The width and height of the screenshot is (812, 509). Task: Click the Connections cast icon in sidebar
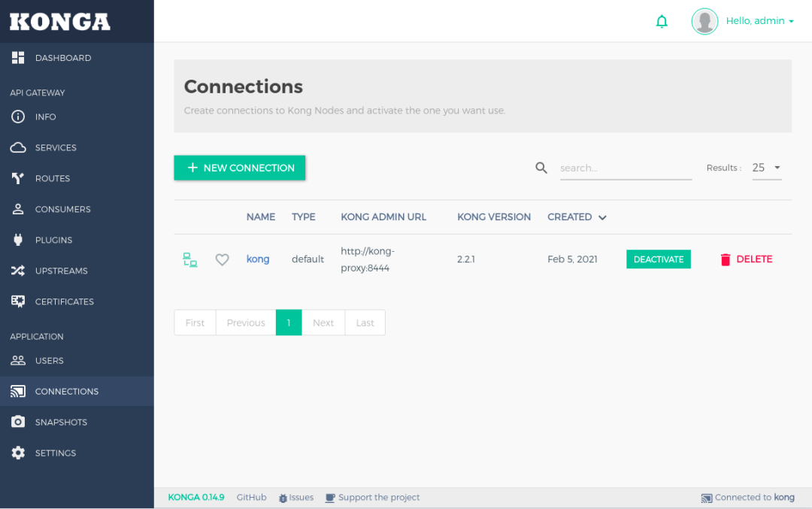tap(18, 392)
